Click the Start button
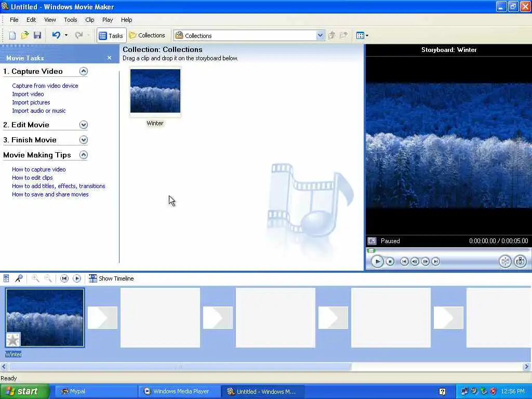Viewport: 532px width, 399px height. (x=24, y=392)
